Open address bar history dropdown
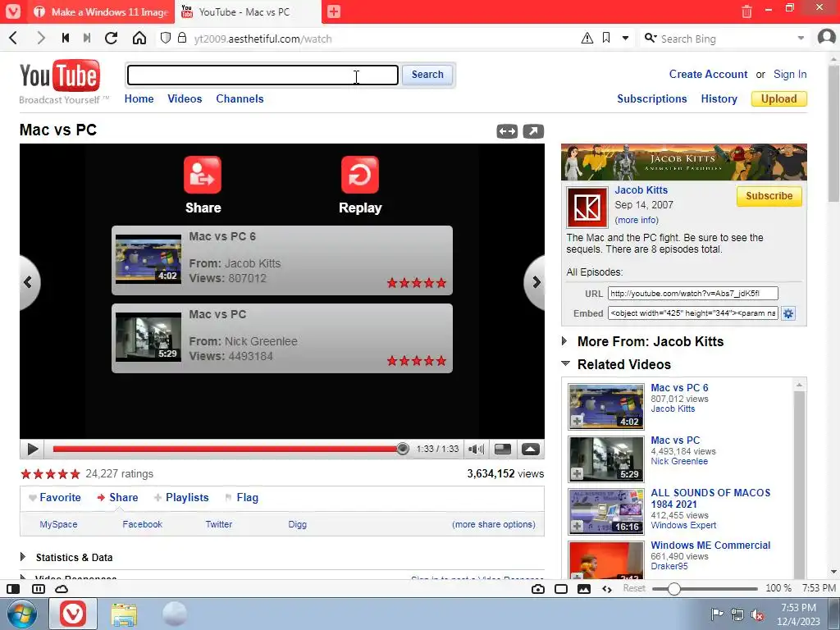The image size is (840, 630). (625, 38)
